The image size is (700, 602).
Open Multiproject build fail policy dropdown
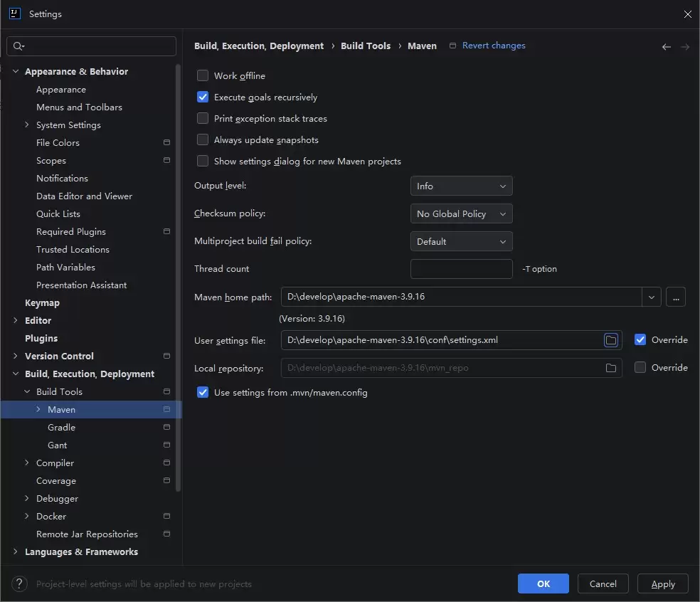pyautogui.click(x=461, y=242)
